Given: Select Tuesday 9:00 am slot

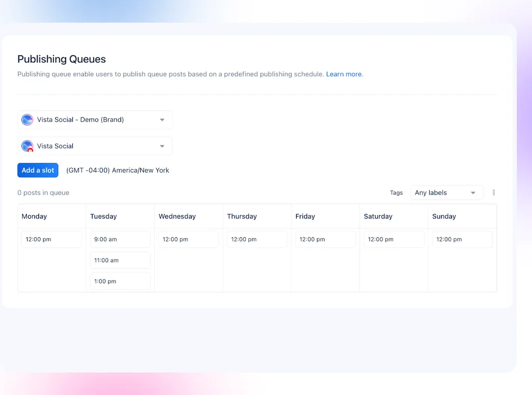Looking at the screenshot, I should 120,239.
